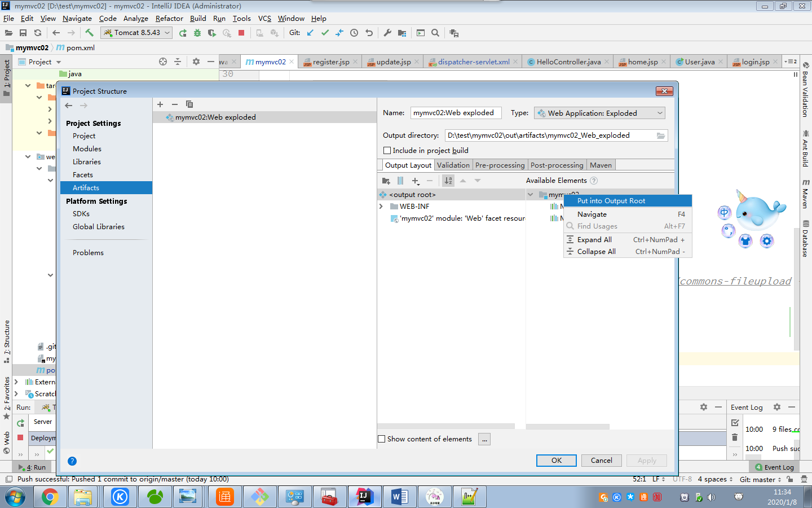812x508 pixels.
Task: Run Tomcat with the green run icon
Action: [x=183, y=33]
